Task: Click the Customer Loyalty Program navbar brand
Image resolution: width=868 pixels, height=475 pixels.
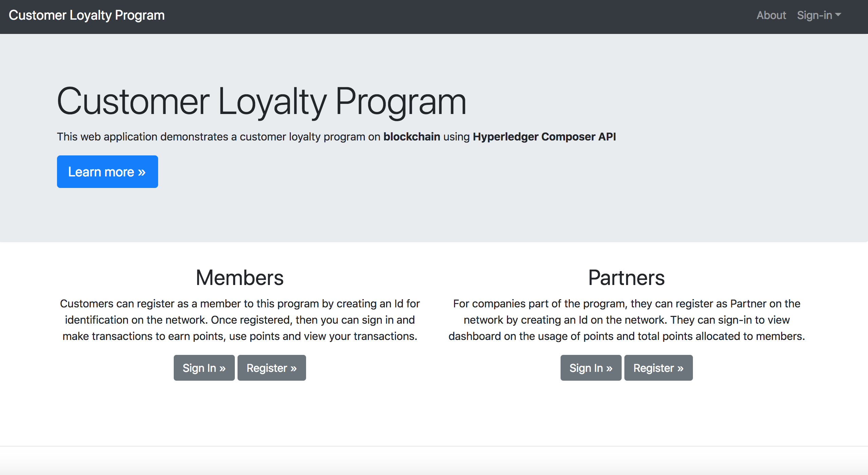Action: pos(87,15)
